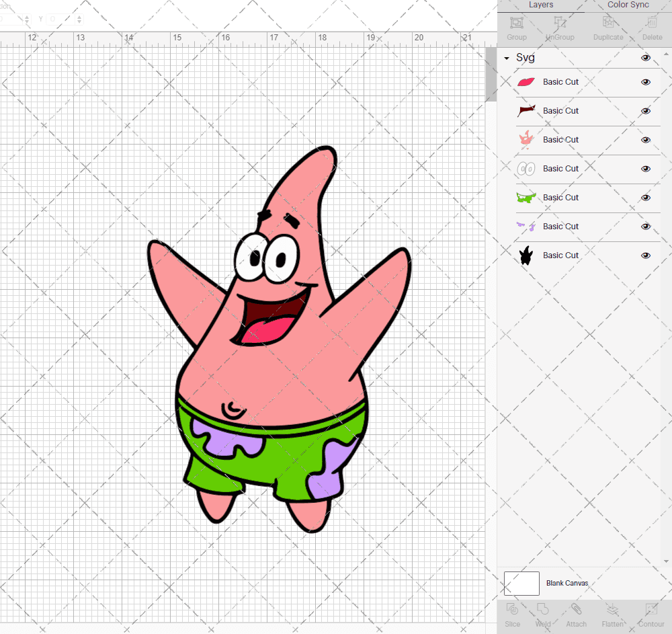Click the Y position stepper arrows
The width and height of the screenshot is (672, 634).
click(x=79, y=19)
